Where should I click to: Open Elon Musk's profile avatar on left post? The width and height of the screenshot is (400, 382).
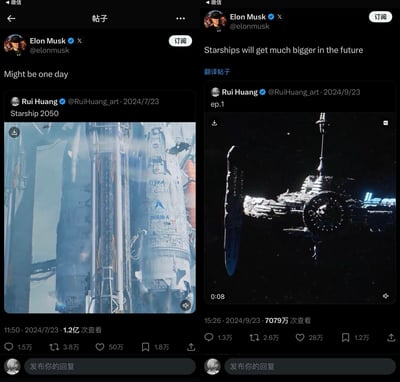coord(15,44)
